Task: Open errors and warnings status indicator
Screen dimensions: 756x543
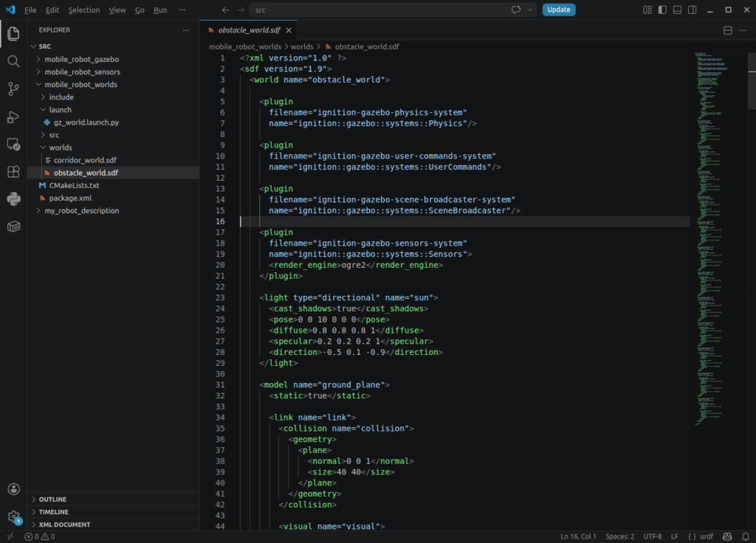Action: tap(40, 536)
